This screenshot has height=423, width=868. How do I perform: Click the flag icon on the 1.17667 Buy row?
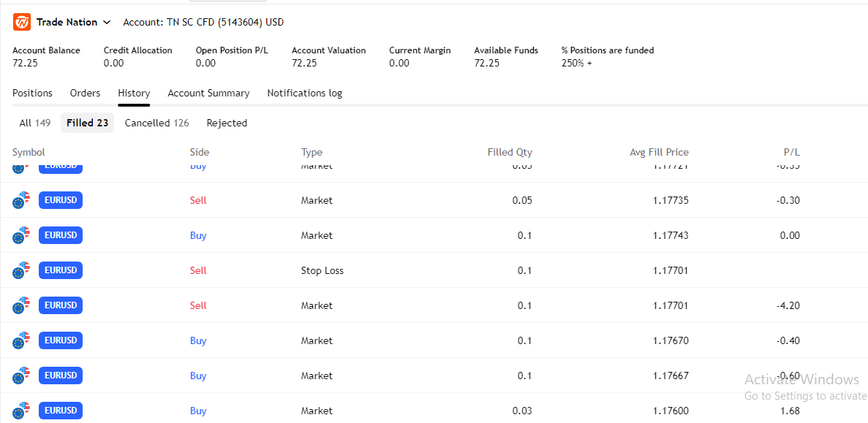coord(22,376)
